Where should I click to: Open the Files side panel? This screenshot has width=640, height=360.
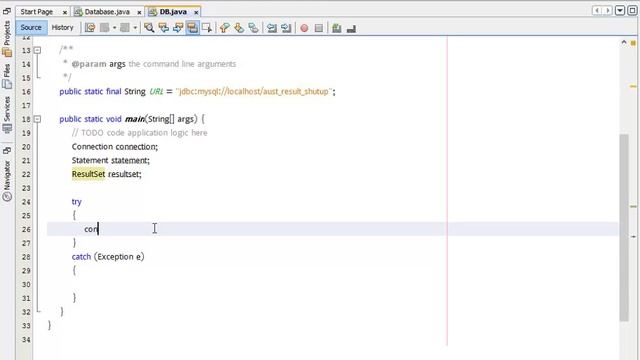[x=7, y=76]
